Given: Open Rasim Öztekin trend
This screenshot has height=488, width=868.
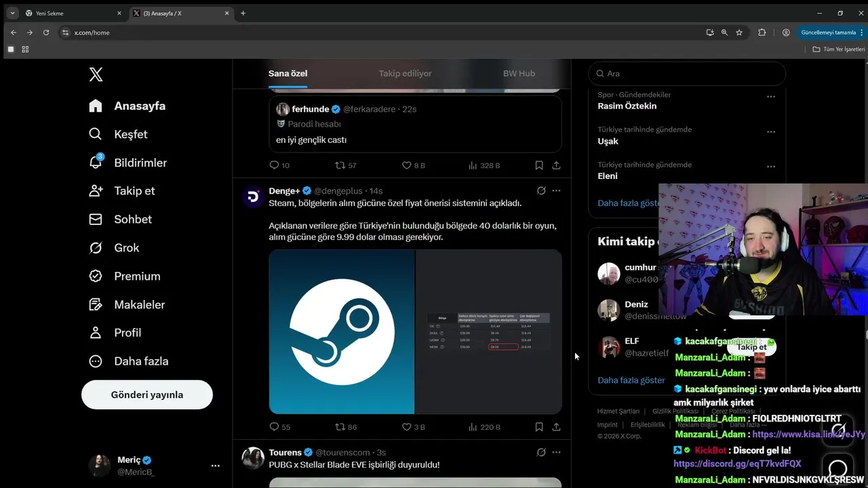Looking at the screenshot, I should click(627, 106).
